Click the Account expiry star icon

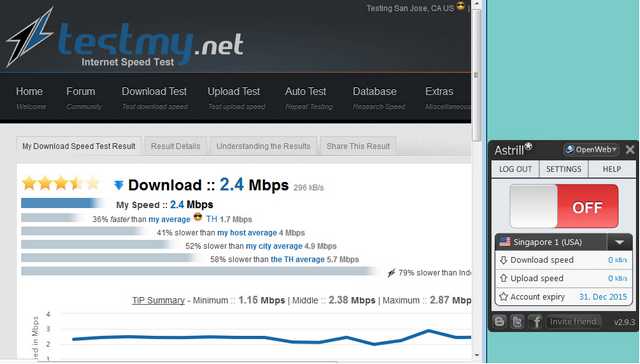pos(504,297)
